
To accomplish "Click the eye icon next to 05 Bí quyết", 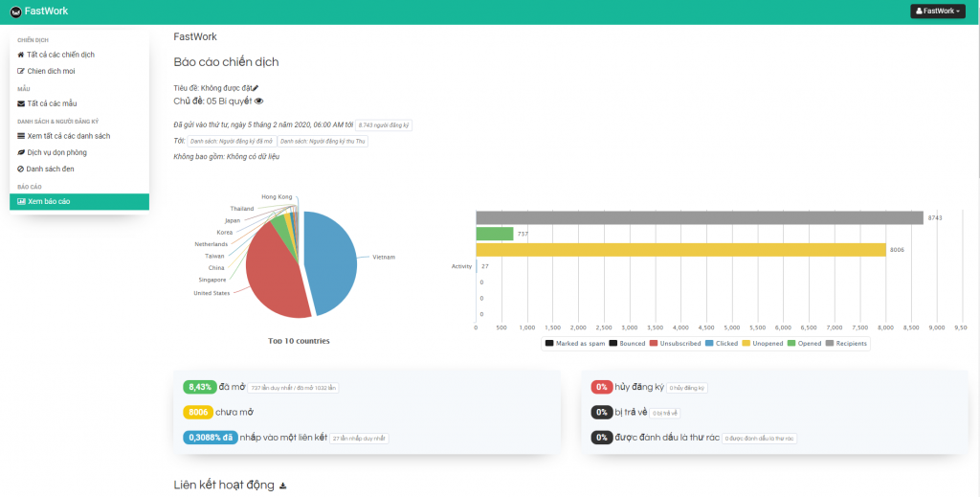I will [258, 101].
